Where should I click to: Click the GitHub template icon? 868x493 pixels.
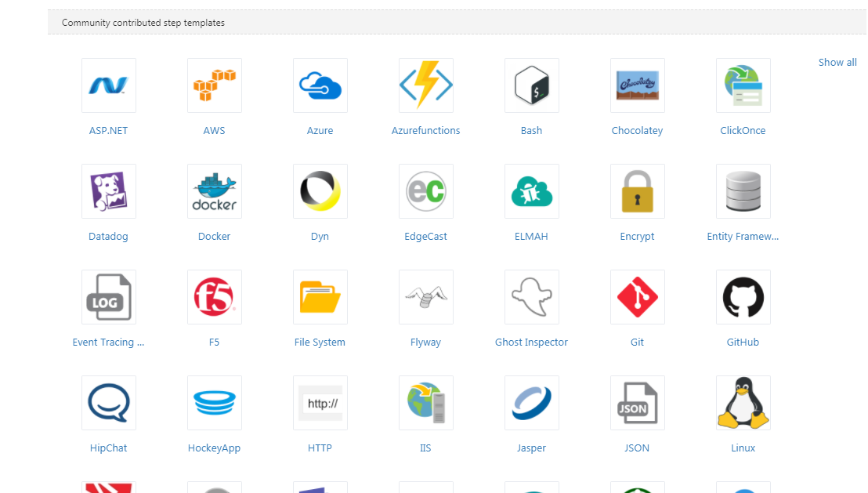pos(743,297)
